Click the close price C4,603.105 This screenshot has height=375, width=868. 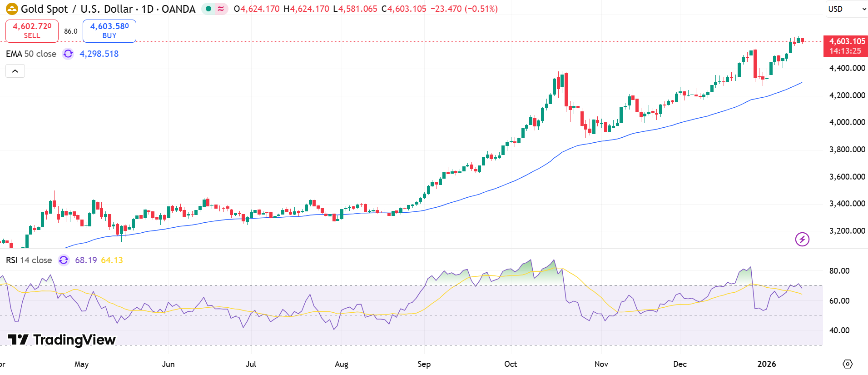[x=404, y=9]
